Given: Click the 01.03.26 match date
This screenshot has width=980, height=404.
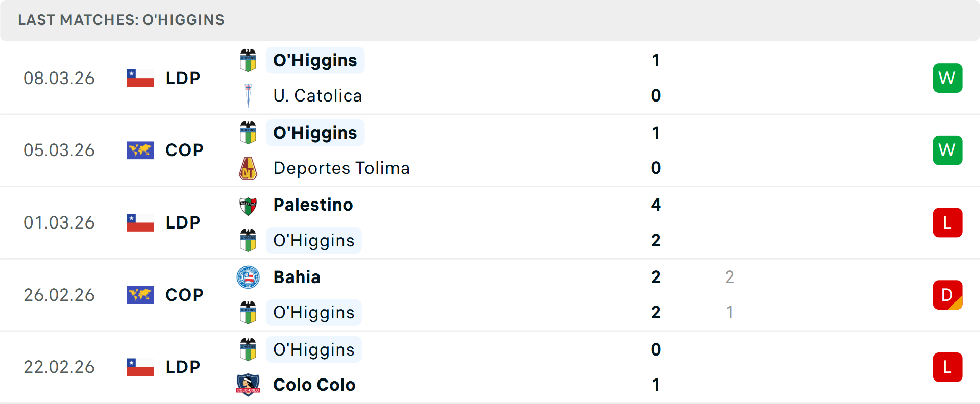Looking at the screenshot, I should coord(59,223).
